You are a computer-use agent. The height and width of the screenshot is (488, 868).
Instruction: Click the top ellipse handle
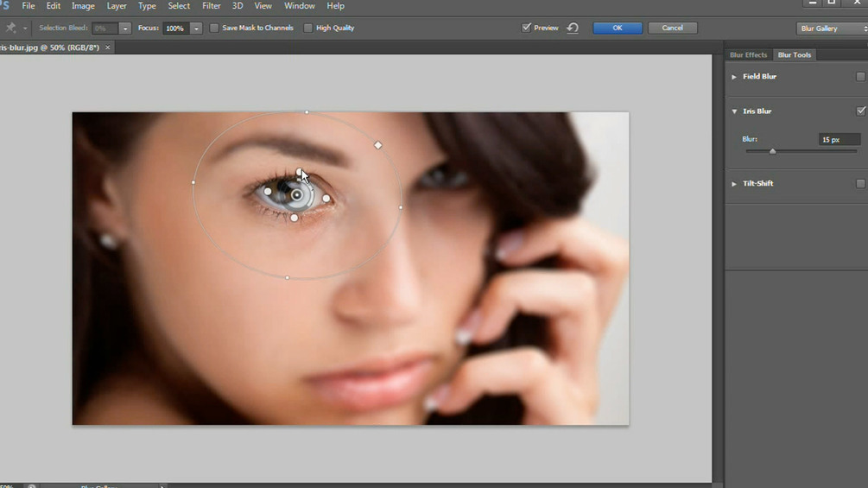(307, 112)
